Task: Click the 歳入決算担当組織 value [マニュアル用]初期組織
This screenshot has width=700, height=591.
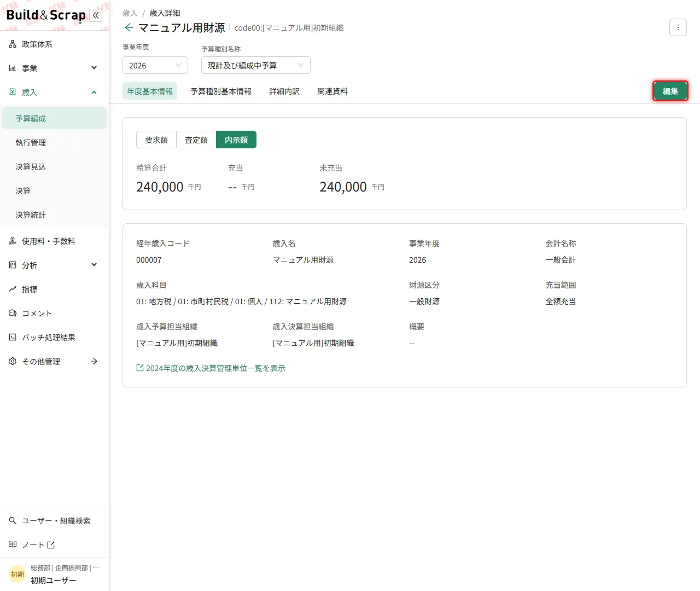Action: [313, 343]
